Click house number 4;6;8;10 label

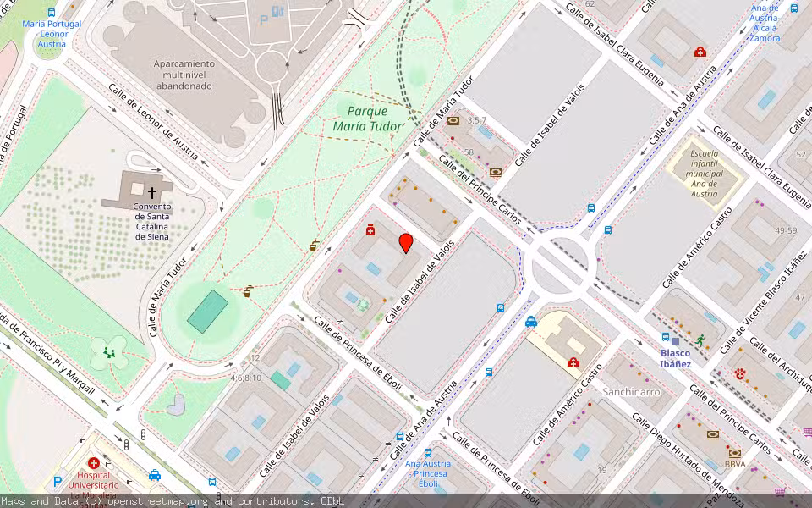246,378
